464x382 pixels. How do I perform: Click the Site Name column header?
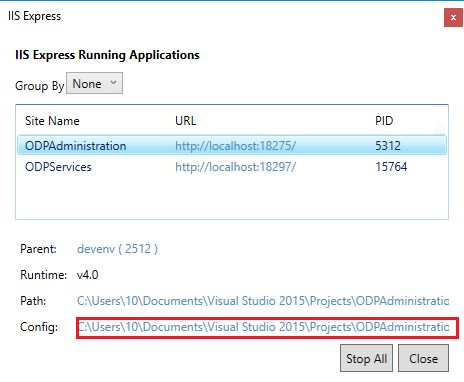coord(52,121)
